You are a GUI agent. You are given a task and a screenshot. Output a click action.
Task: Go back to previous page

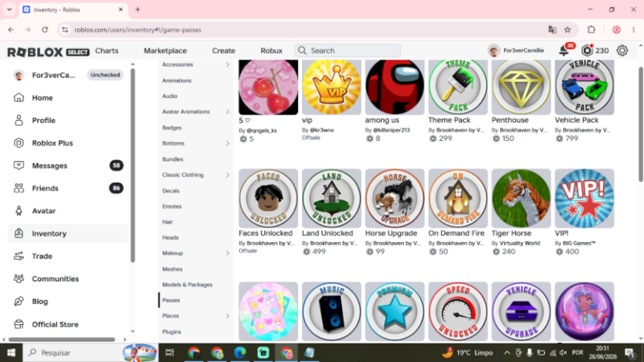[11, 30]
